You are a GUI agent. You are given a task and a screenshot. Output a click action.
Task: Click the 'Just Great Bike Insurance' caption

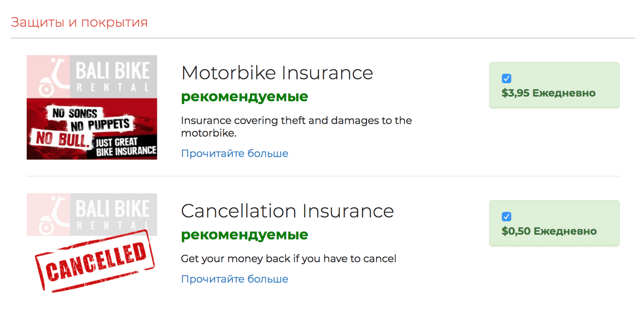[127, 146]
